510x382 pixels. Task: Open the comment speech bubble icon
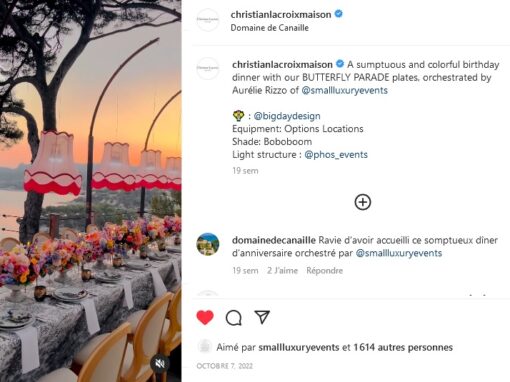(234, 318)
